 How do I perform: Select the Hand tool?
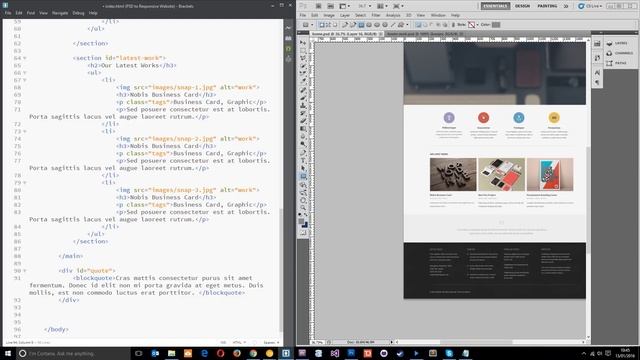click(303, 200)
